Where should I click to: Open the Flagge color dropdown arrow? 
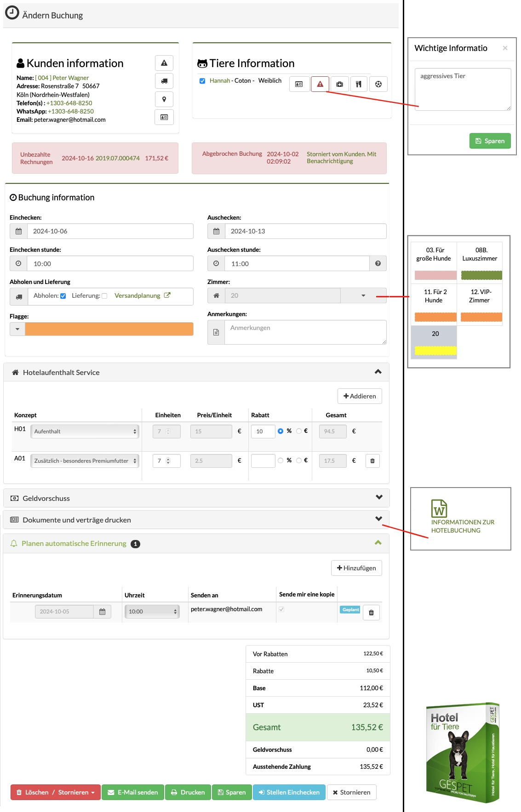[17, 329]
